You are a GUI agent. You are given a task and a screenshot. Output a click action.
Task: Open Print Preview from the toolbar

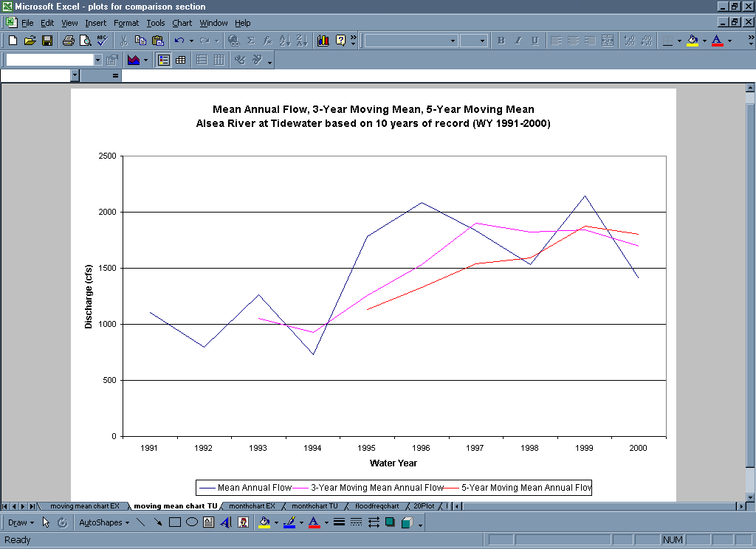pos(86,41)
